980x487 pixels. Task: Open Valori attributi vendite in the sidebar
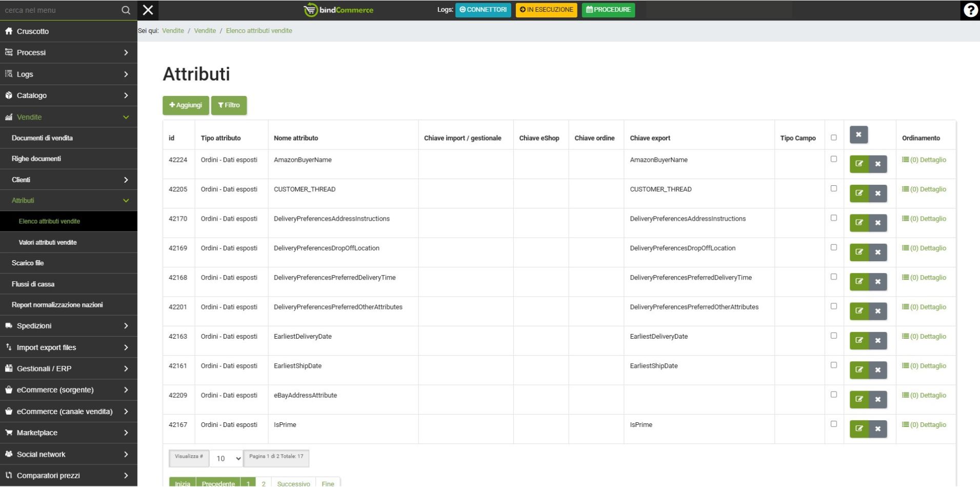click(x=48, y=242)
